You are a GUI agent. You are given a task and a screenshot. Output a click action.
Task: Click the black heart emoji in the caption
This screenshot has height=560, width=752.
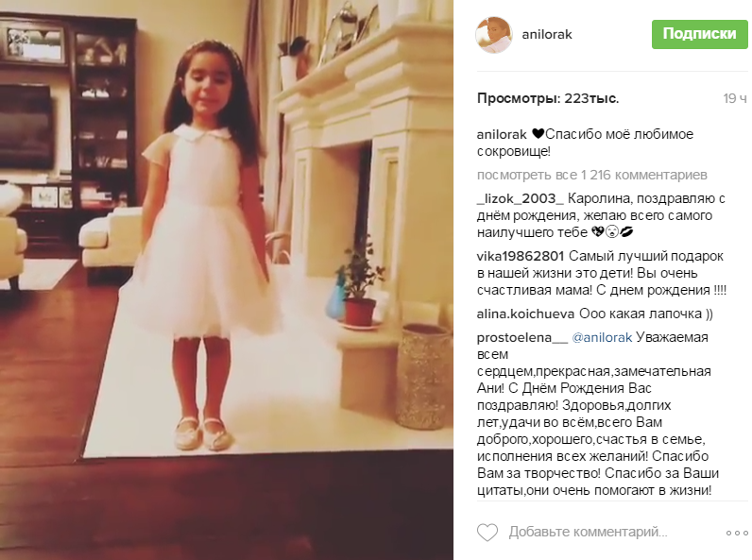(x=538, y=134)
